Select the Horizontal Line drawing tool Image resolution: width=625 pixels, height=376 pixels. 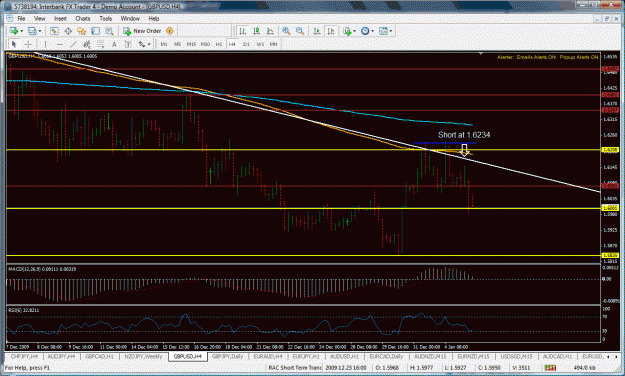[x=59, y=44]
